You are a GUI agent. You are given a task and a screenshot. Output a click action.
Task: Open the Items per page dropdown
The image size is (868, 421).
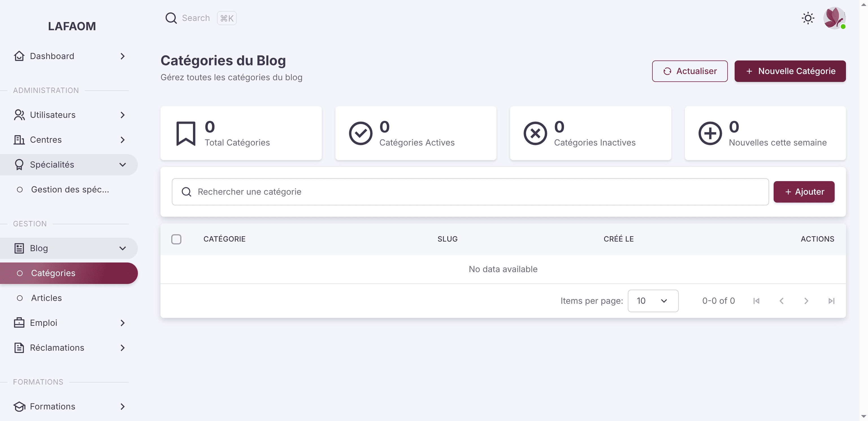pyautogui.click(x=653, y=301)
